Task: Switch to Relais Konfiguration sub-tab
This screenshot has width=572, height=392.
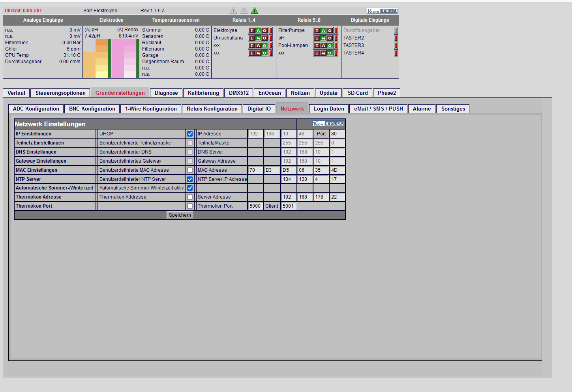Action: pos(212,109)
